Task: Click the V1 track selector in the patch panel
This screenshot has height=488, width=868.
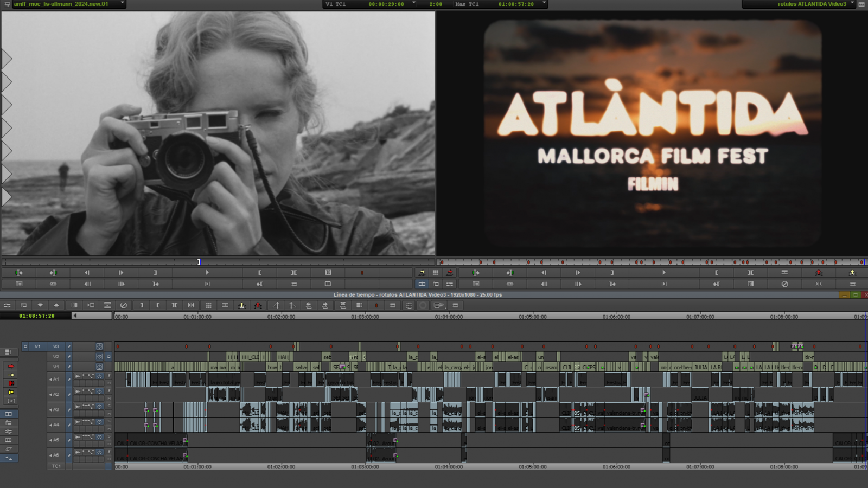Action: coord(38,346)
